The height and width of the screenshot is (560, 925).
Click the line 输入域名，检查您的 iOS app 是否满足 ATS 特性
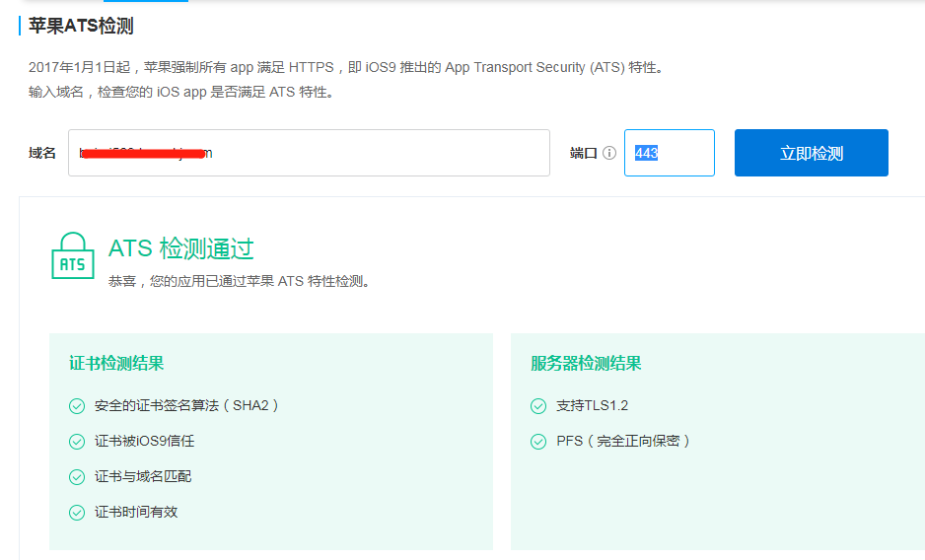click(x=182, y=92)
